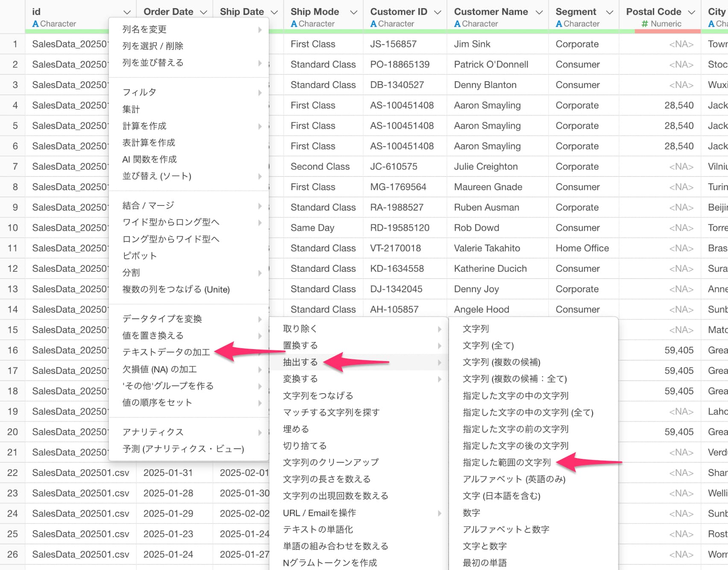Expand the URL / Emailを操作 submenu arrow
Image resolution: width=728 pixels, height=570 pixels.
439,513
